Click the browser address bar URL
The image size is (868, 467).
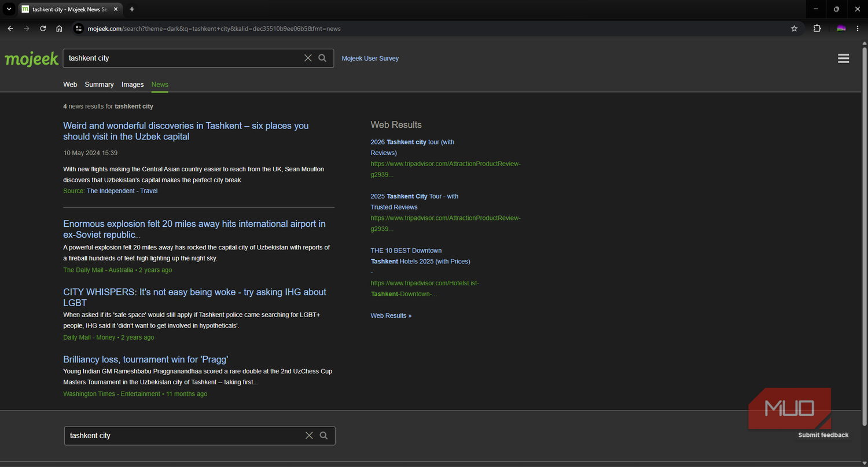[214, 28]
